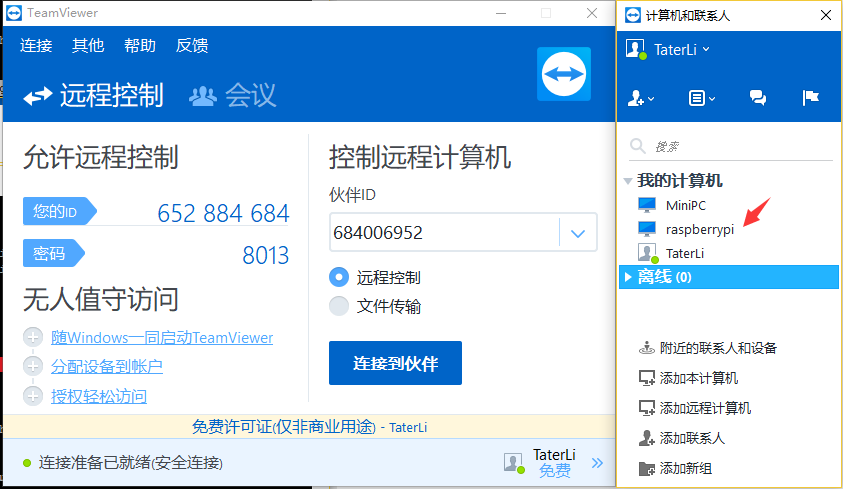Open the TaterLi account dropdown chevron
843x489 pixels.
click(706, 49)
